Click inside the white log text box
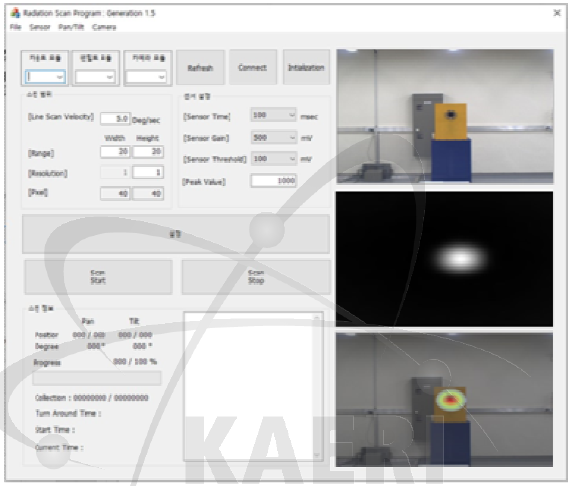This screenshot has height=486, width=571. pos(248,387)
